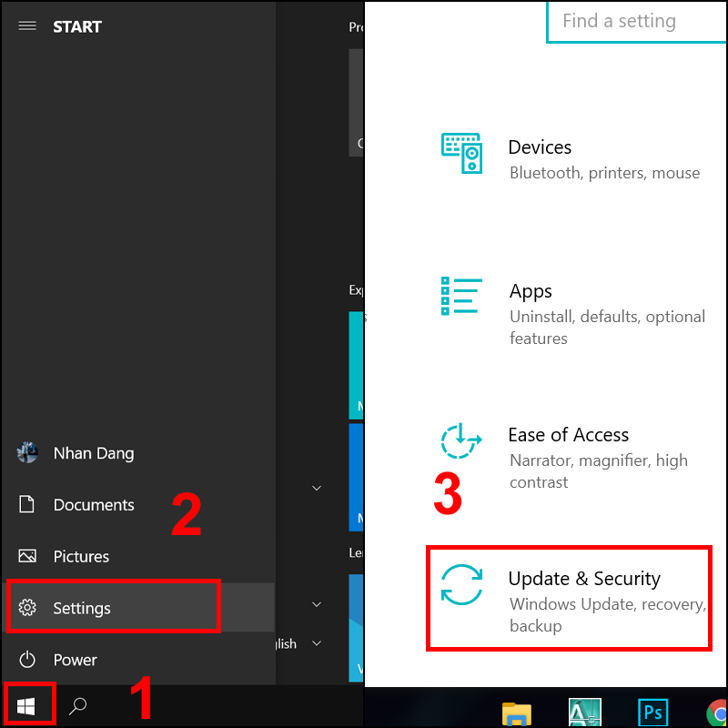Click the Power icon
The width and height of the screenshot is (728, 728).
tap(27, 659)
